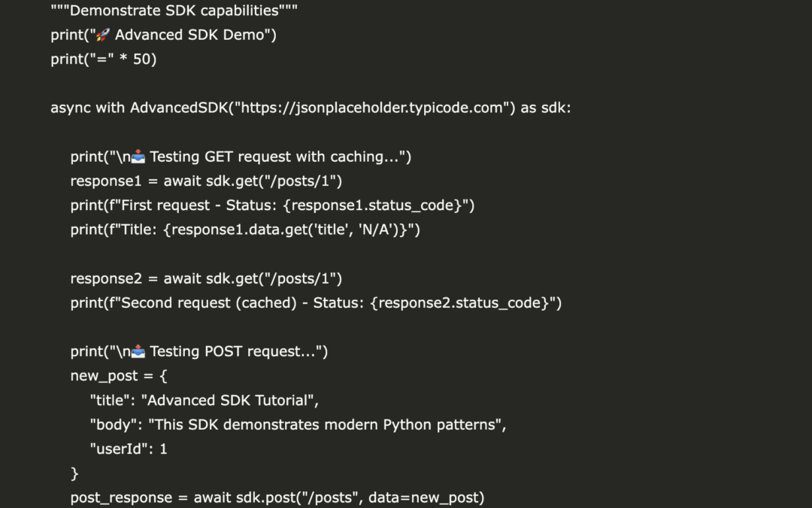Click the new_post opening curly brace
This screenshot has height=508, width=812.
(163, 376)
